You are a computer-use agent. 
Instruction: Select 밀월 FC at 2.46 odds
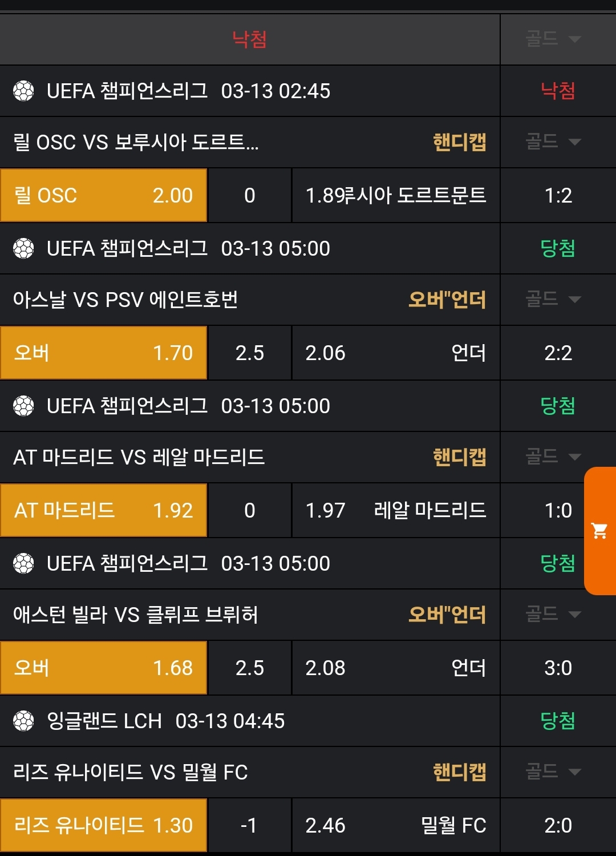395,825
